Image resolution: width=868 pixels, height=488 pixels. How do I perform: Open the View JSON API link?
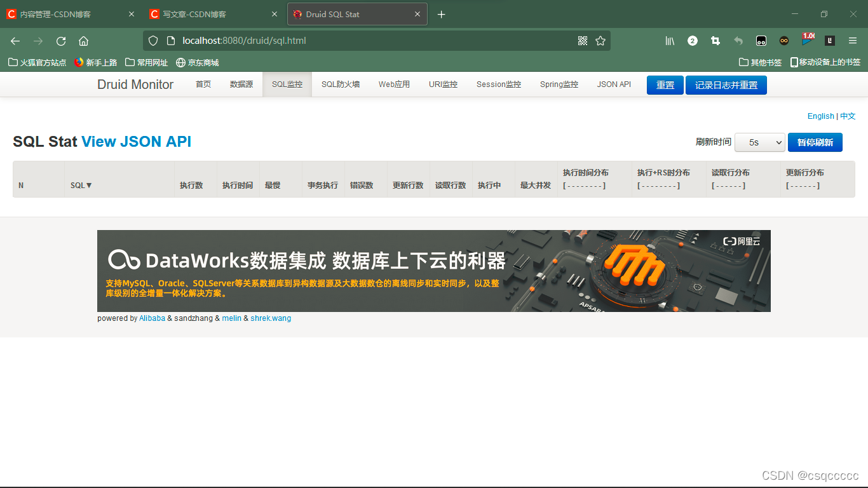(x=135, y=141)
